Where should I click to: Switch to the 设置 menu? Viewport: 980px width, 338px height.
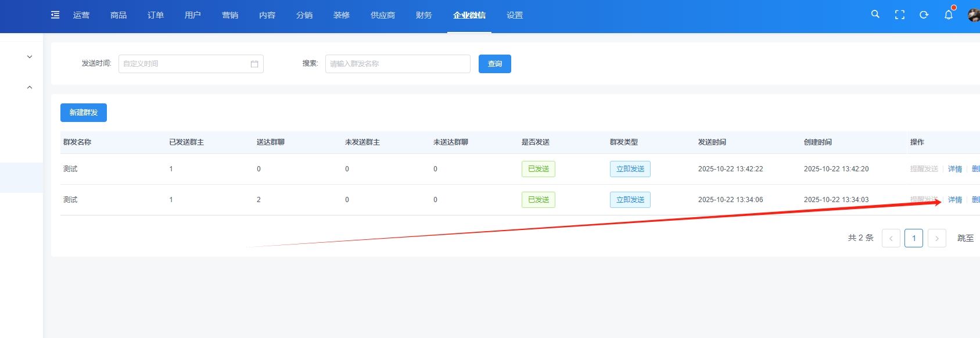click(514, 16)
